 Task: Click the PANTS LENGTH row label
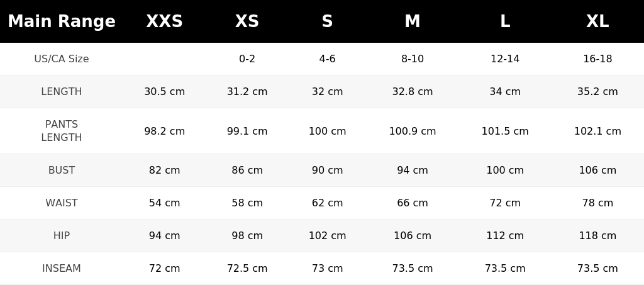tap(62, 131)
